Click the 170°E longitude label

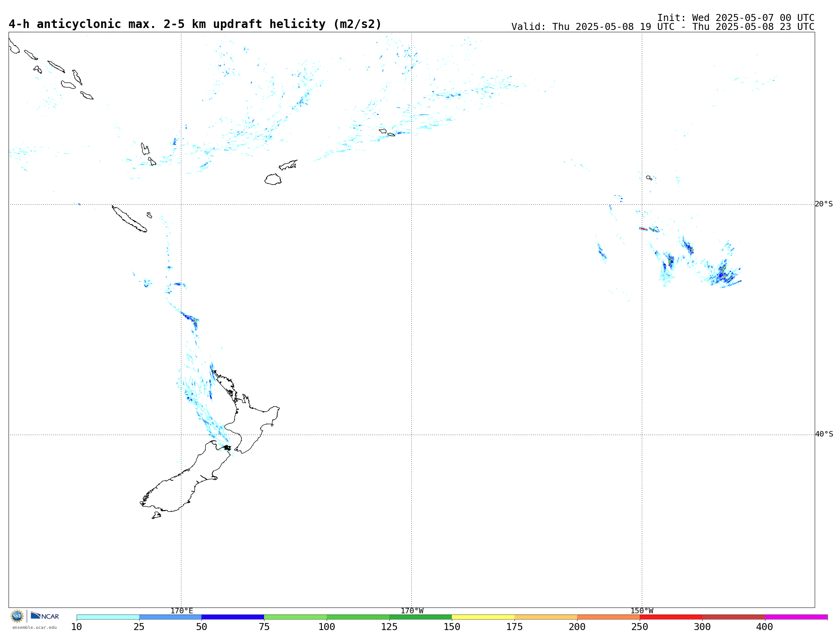coord(182,611)
